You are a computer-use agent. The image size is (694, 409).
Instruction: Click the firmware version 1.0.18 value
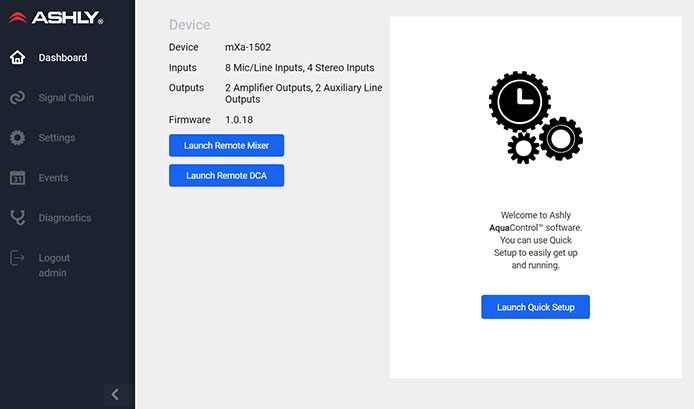(x=241, y=120)
